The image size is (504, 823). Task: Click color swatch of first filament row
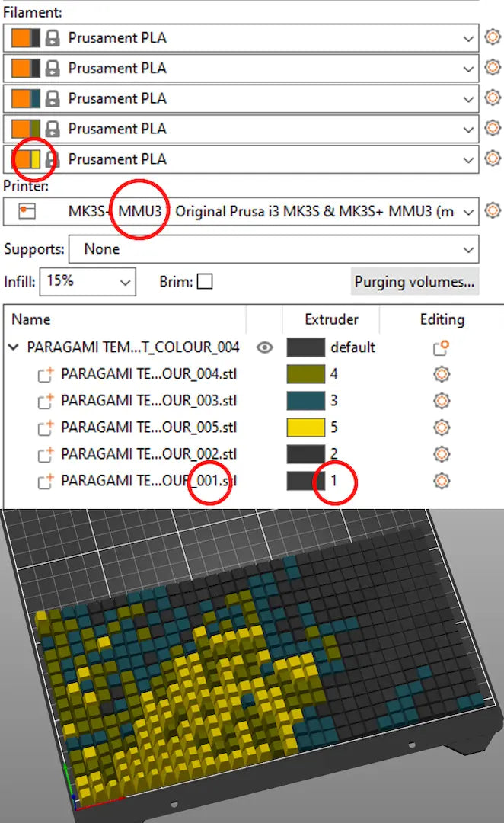click(x=26, y=38)
